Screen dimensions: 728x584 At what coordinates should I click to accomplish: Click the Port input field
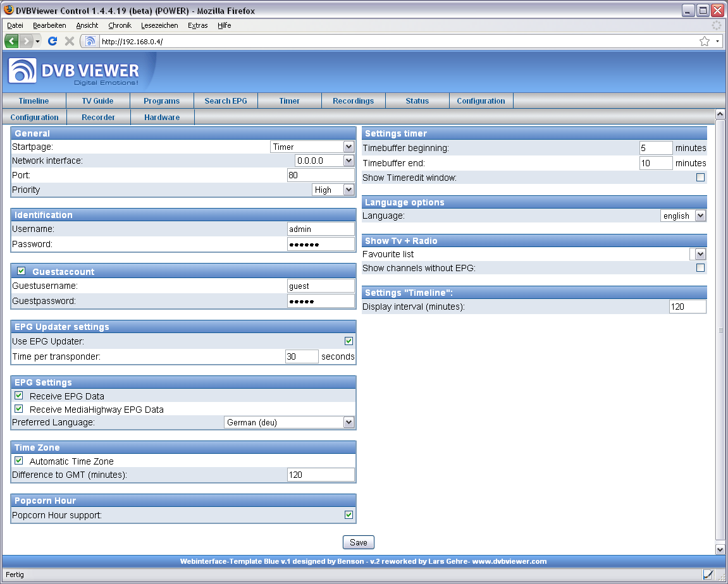tap(320, 175)
